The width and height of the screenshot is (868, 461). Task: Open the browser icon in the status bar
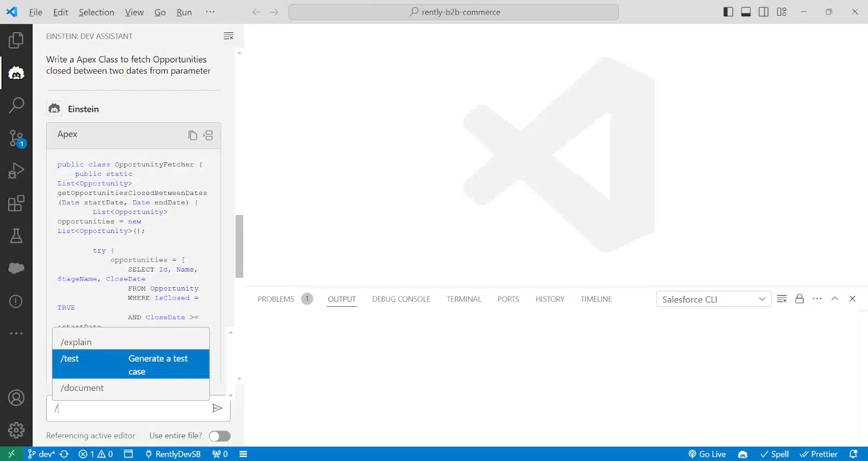click(x=128, y=454)
